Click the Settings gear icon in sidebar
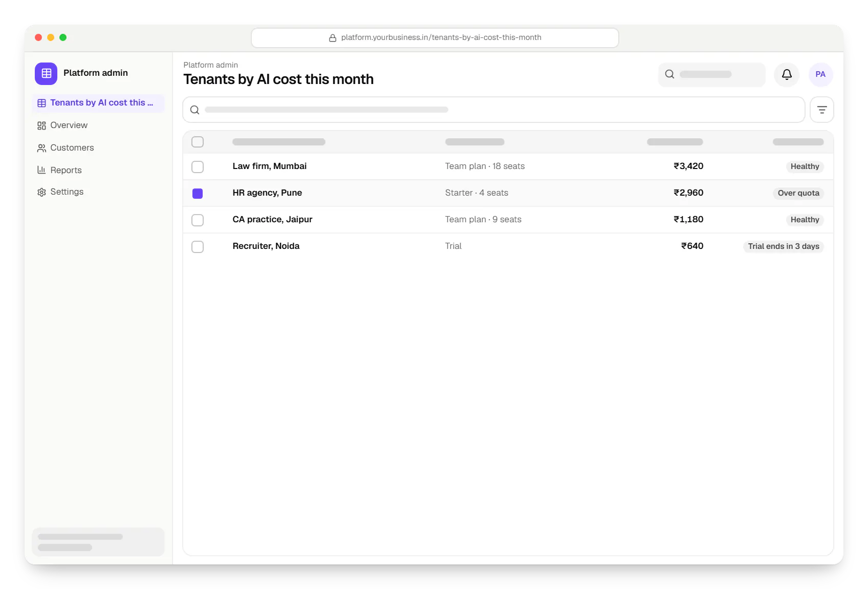 41,192
